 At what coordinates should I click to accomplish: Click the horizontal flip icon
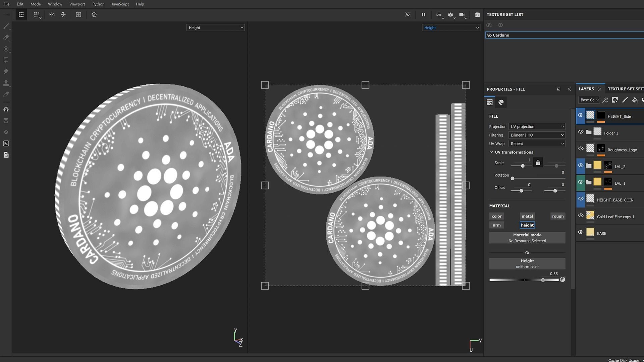pyautogui.click(x=52, y=15)
